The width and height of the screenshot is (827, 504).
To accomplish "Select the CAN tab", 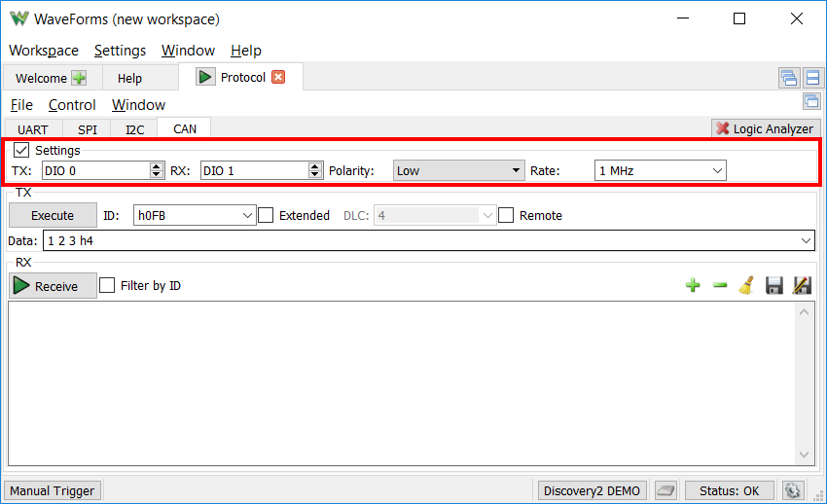I will point(185,128).
